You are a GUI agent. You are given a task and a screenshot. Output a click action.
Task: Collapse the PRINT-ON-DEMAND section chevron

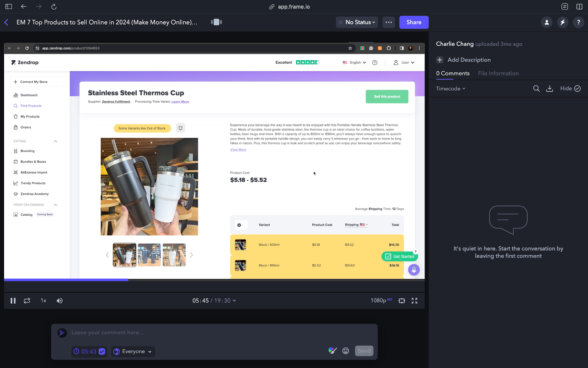[x=55, y=205]
